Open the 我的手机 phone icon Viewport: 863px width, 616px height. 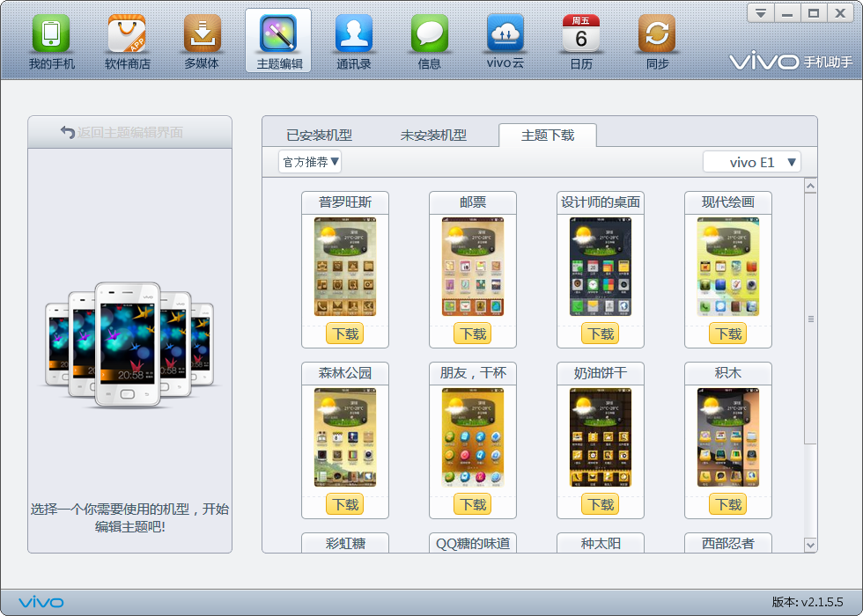(x=51, y=35)
